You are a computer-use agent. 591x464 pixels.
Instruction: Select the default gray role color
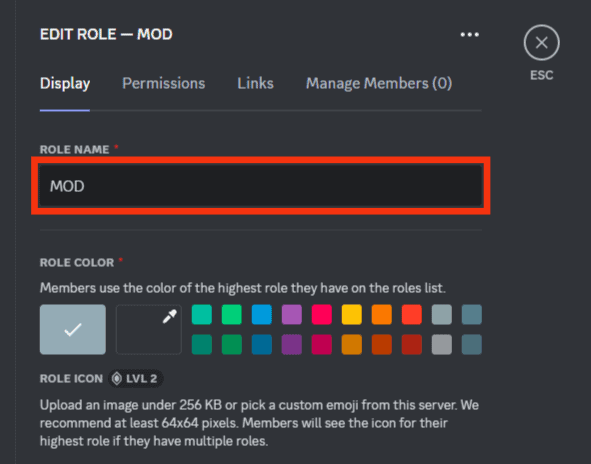coord(73,329)
